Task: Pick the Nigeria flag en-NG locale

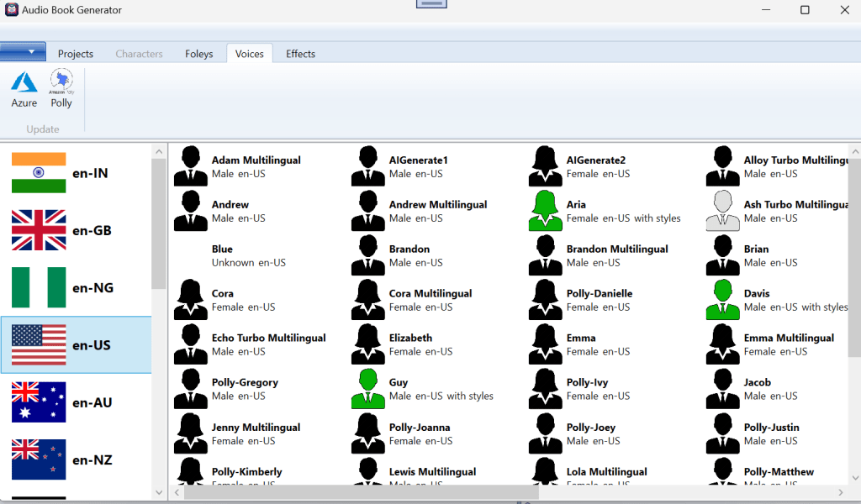Action: 39,287
